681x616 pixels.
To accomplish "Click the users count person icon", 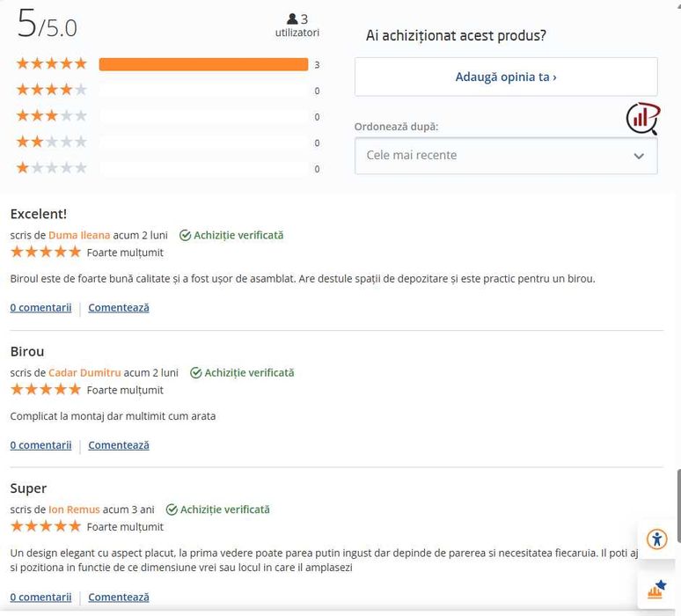I will click(292, 19).
